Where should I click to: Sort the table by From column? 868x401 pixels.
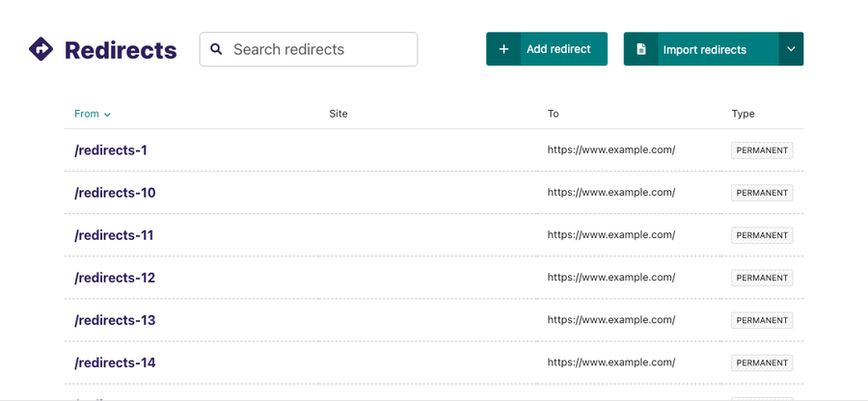[x=87, y=114]
